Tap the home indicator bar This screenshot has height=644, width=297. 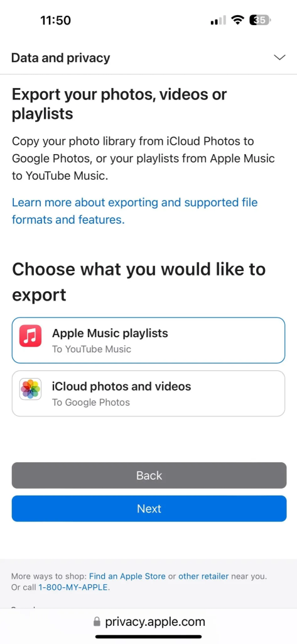148,637
